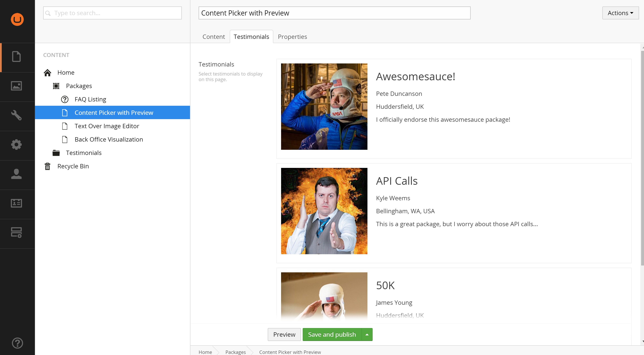This screenshot has width=644, height=355.
Task: Click the search magnifier icon
Action: click(x=48, y=13)
